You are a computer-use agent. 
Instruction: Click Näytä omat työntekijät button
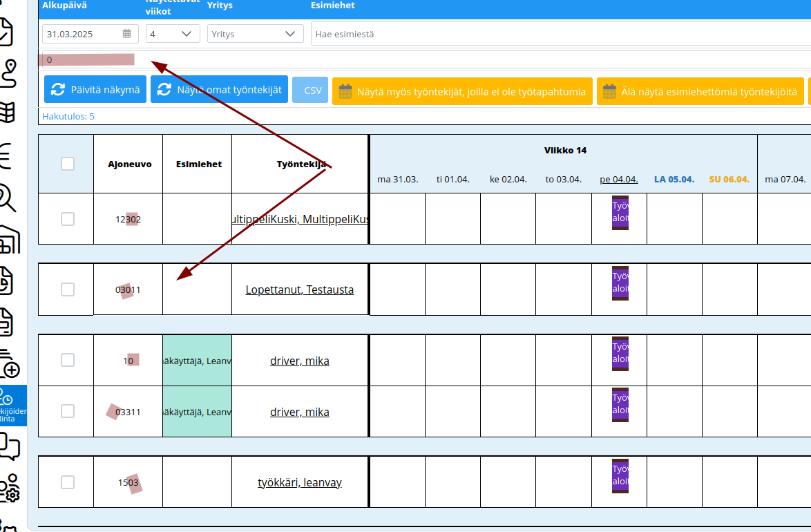coord(219,90)
